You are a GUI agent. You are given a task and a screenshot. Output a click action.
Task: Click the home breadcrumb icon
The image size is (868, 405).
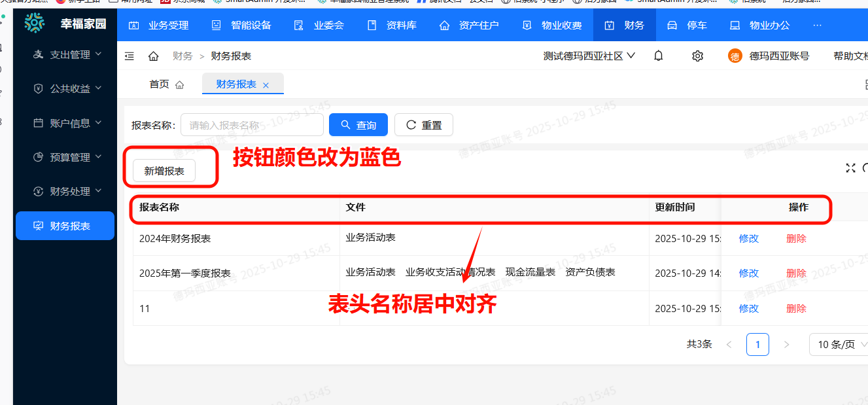coord(153,56)
